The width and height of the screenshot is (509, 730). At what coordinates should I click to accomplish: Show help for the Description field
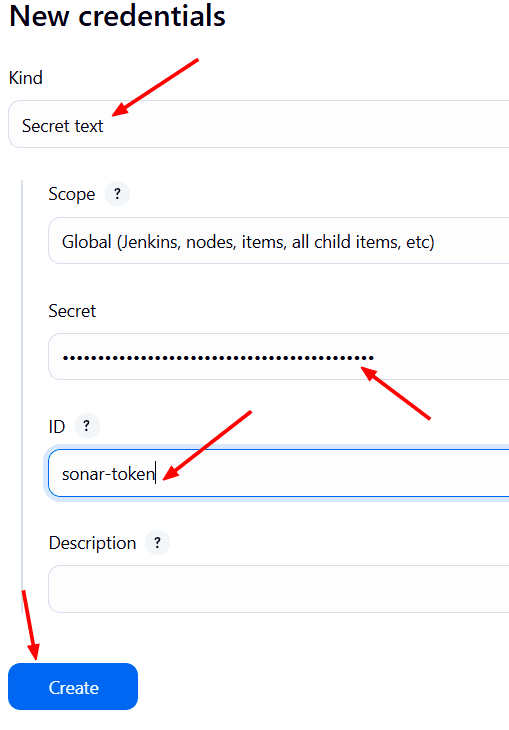pos(157,543)
